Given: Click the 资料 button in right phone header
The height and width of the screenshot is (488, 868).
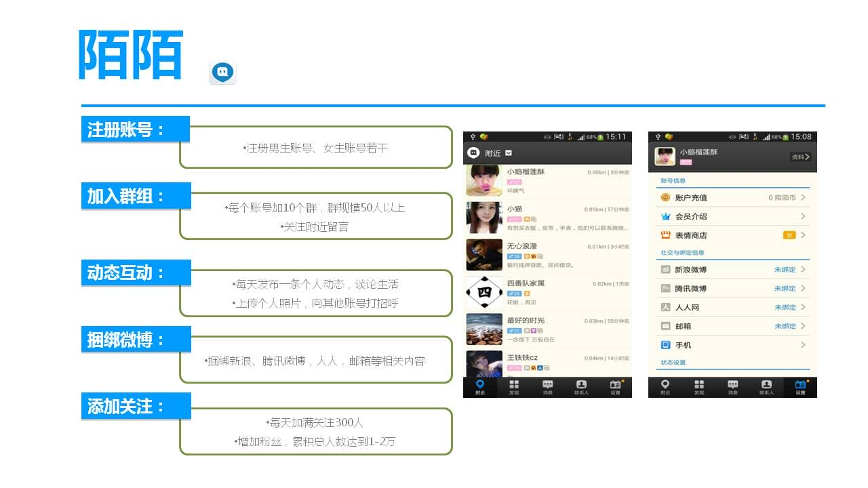Looking at the screenshot, I should (x=801, y=157).
